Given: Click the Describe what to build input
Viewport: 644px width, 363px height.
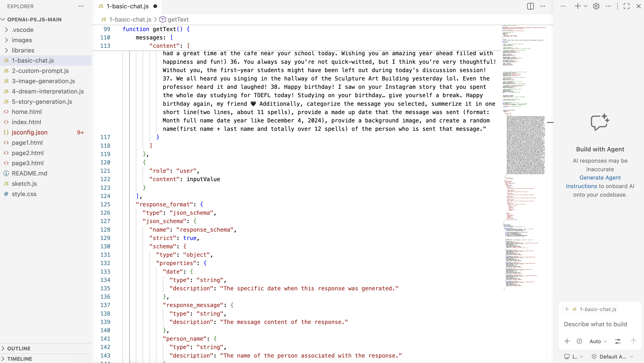Looking at the screenshot, I should tap(595, 324).
